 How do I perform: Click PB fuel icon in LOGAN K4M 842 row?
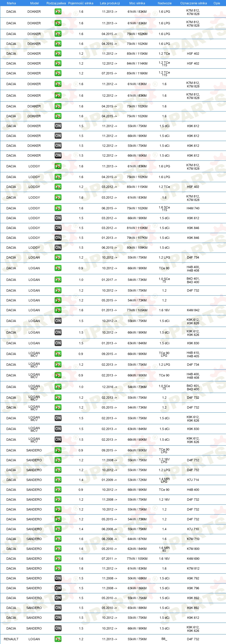coord(58,310)
